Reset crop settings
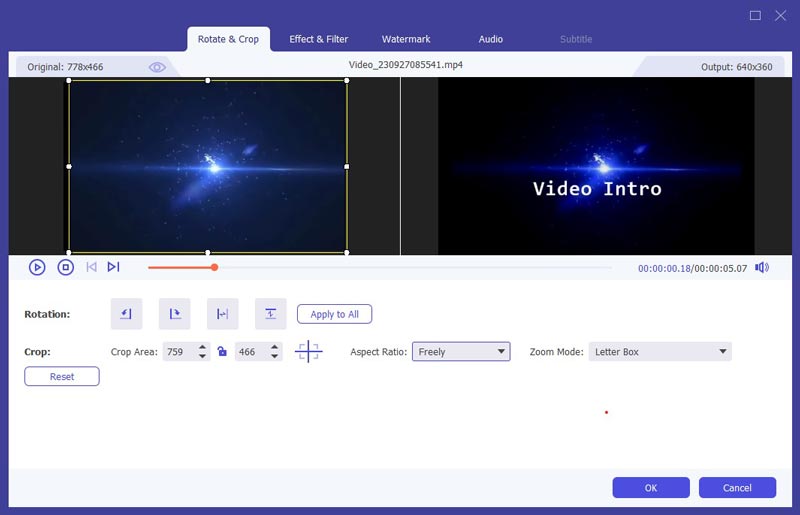Viewport: 800px width, 515px height. (x=62, y=376)
